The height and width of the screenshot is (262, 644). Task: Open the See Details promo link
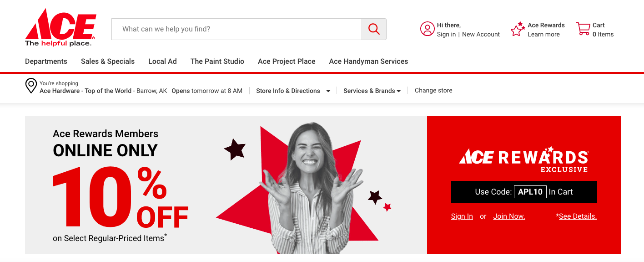point(577,216)
